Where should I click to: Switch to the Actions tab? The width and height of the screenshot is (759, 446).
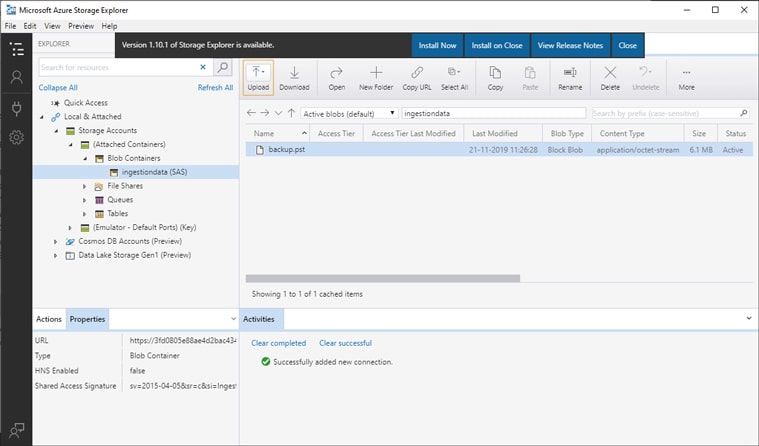(49, 319)
